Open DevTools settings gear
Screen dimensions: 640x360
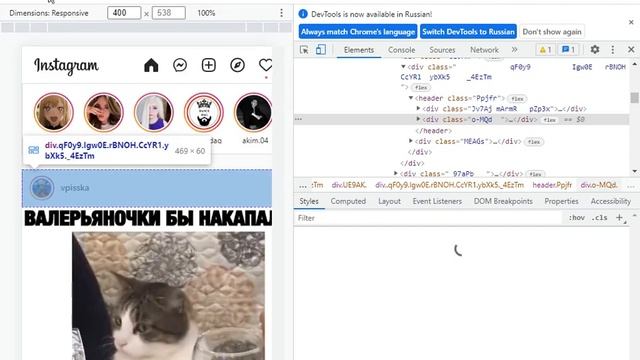click(595, 49)
